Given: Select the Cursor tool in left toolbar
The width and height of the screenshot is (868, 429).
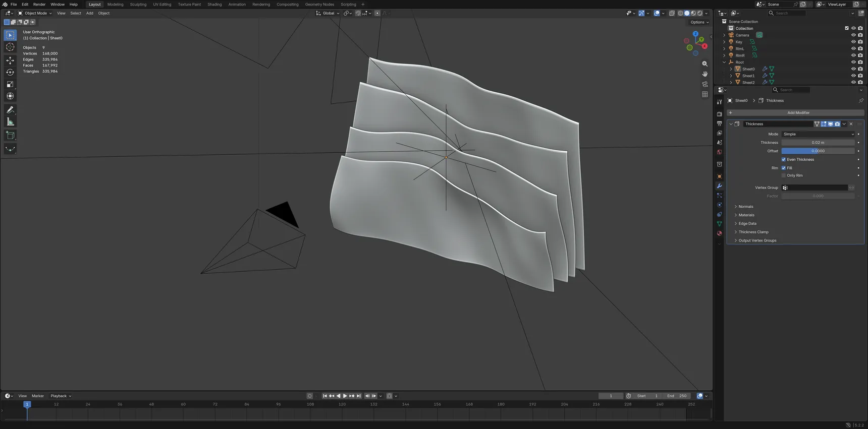Looking at the screenshot, I should [10, 47].
